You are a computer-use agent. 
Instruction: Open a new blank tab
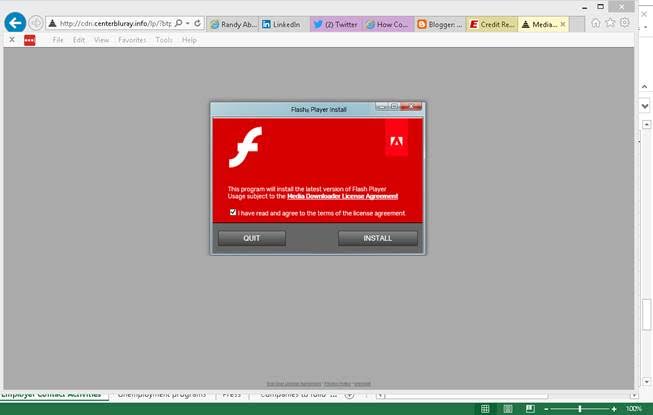point(577,25)
